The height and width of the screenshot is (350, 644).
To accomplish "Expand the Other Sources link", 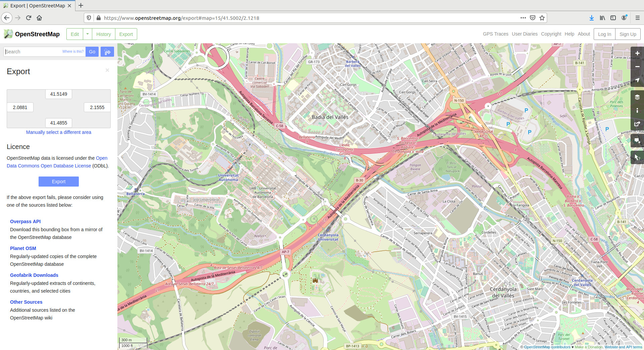I will tap(26, 302).
